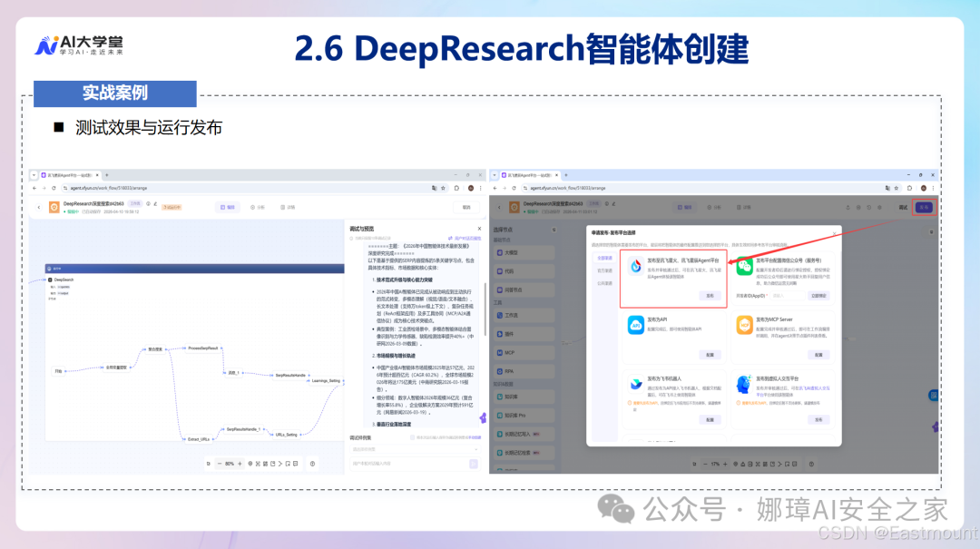Screen dimensions: 980x549
Task: Click the send button in the debug chat input
Action: [x=473, y=464]
